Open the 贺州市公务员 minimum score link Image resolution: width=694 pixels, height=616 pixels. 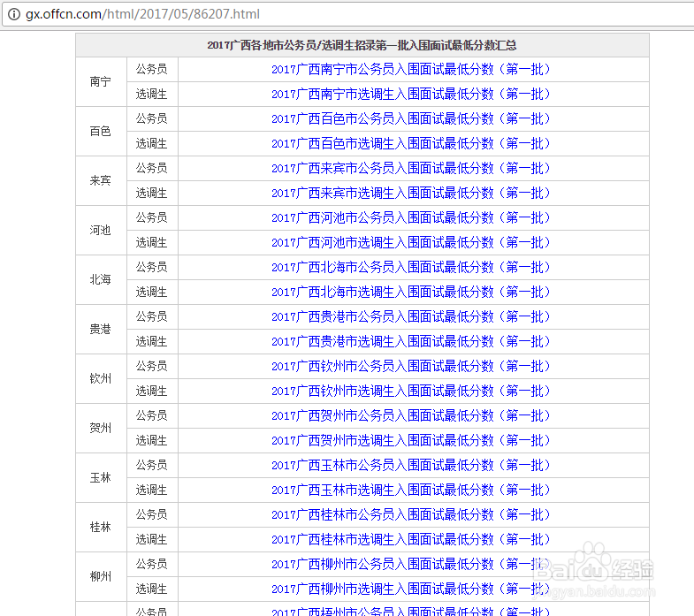tap(411, 416)
